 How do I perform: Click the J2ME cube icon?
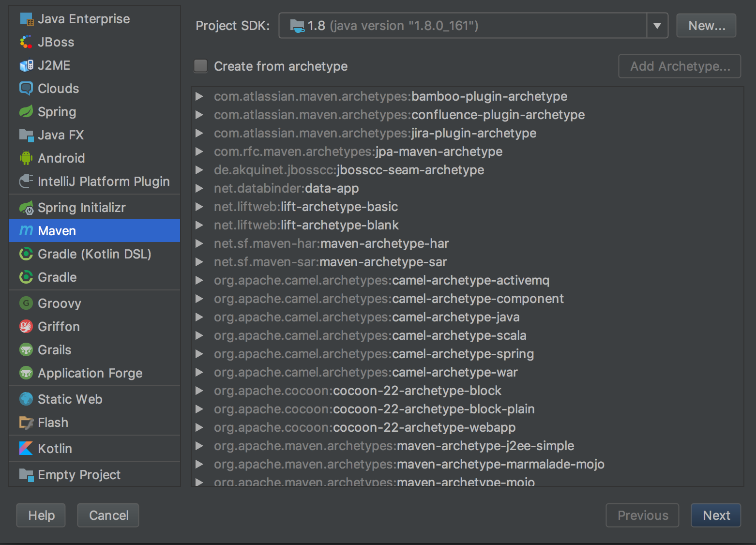26,65
